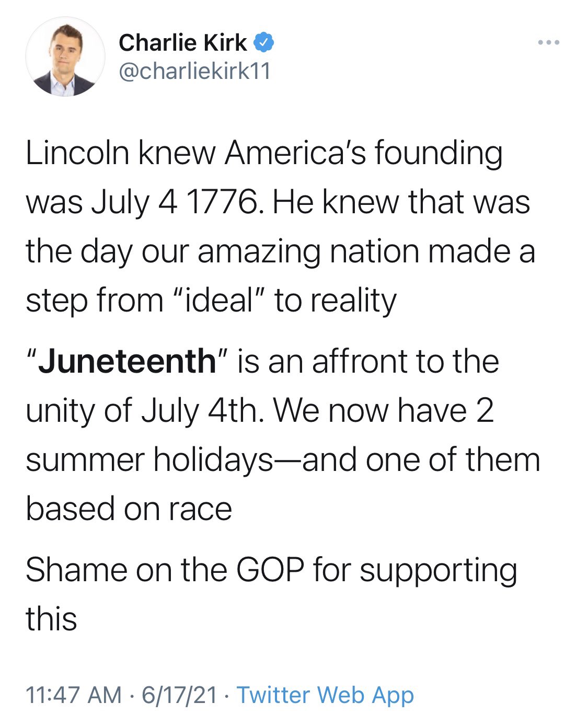Click the word Lincoln in the tweet
The image size is (588, 726).
click(x=77, y=153)
